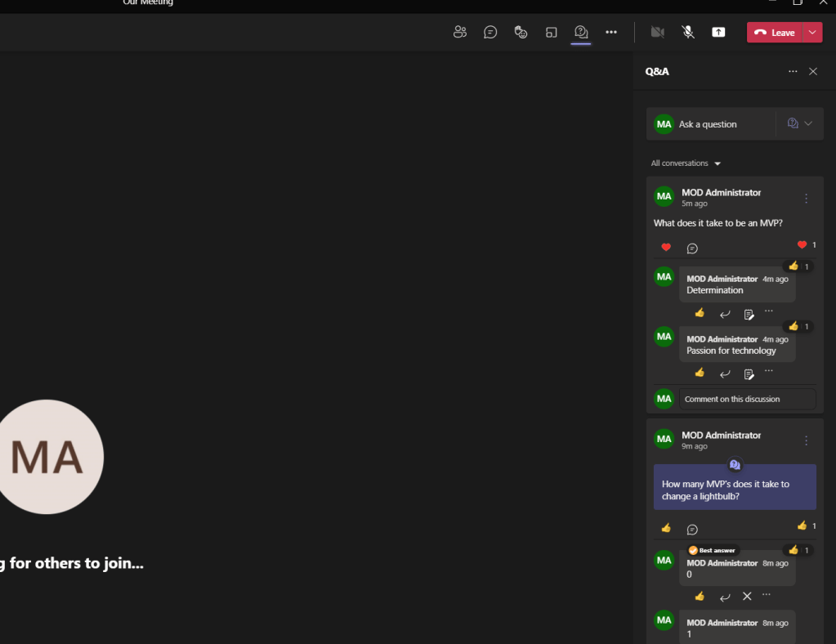Unmute the microphone
The height and width of the screenshot is (644, 836).
(688, 32)
